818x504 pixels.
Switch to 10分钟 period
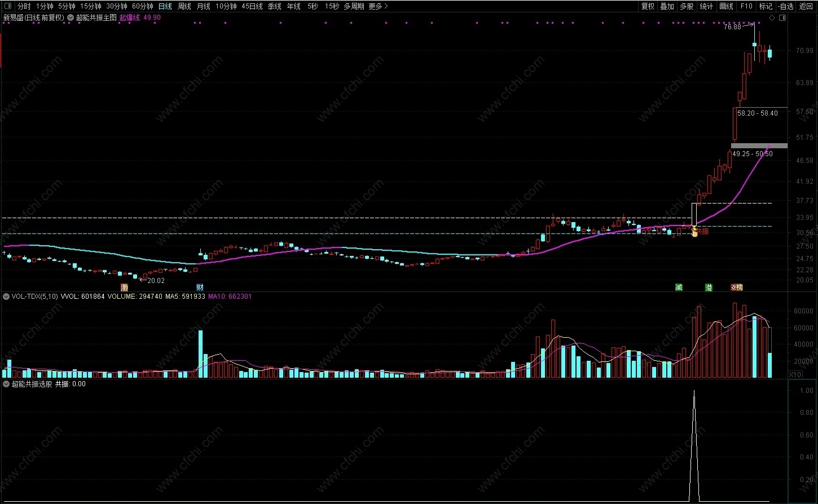(x=226, y=7)
